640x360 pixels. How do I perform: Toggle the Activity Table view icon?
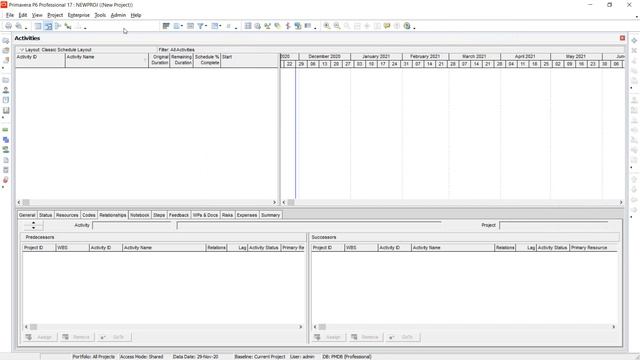[x=38, y=26]
